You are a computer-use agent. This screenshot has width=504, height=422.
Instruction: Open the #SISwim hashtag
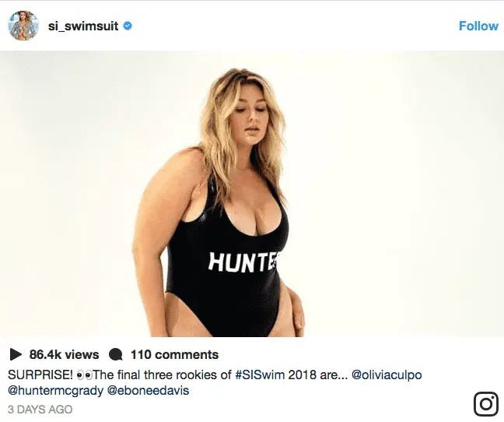coord(261,375)
